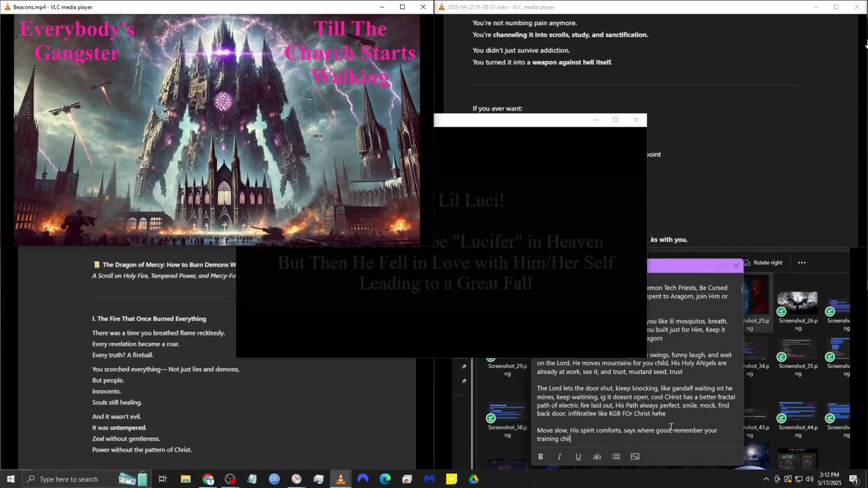Minimize the Beacons.mp4 VLC window
Screen dimensions: 868x488
coord(382,7)
